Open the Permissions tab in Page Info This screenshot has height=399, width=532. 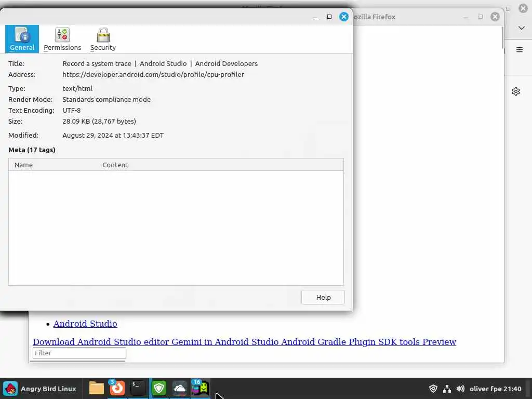pyautogui.click(x=62, y=39)
